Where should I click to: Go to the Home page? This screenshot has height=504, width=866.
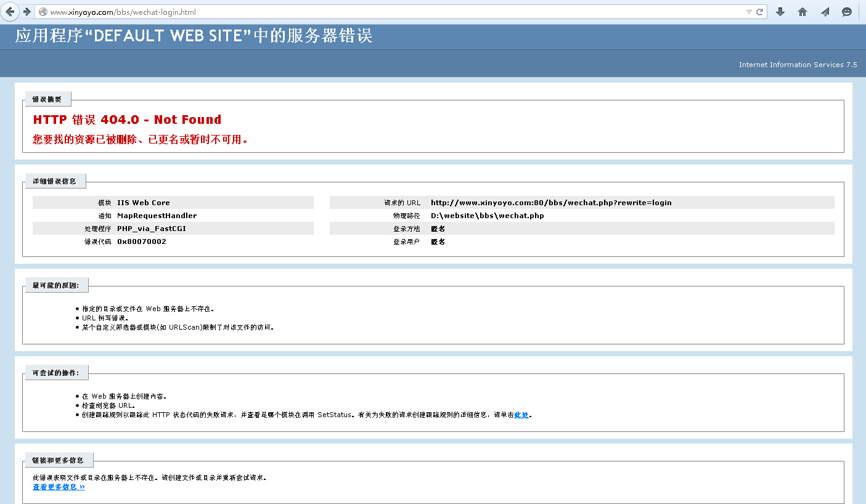(803, 12)
